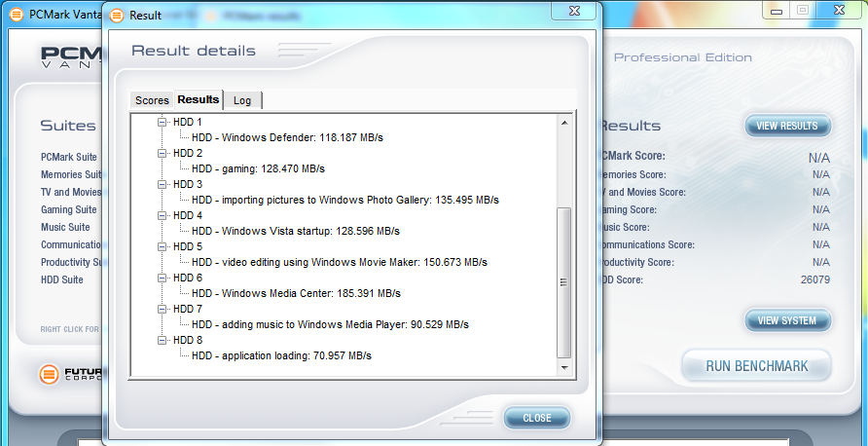Collapse the HDD 4 tree node

(x=163, y=215)
